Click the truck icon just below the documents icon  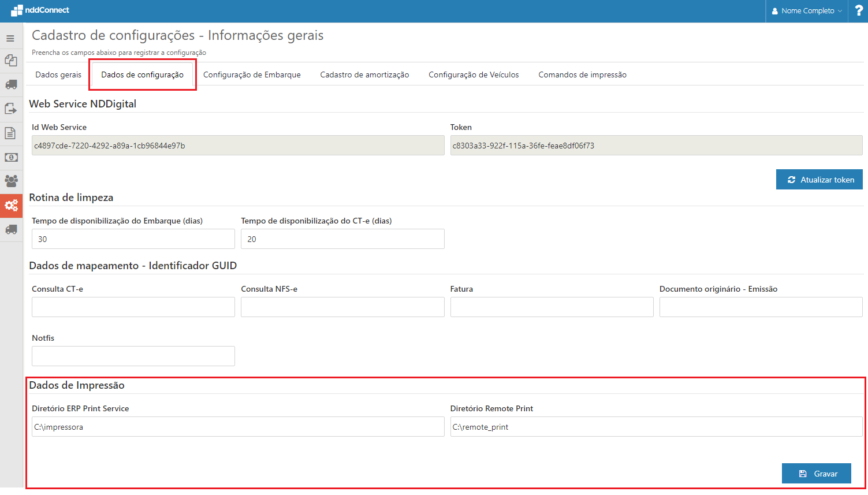click(x=10, y=84)
